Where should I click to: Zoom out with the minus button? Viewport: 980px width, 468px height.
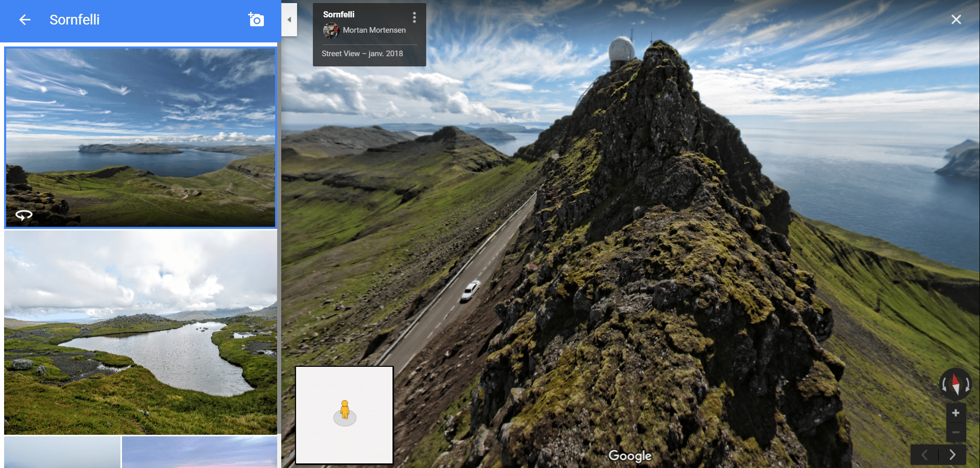tap(956, 432)
